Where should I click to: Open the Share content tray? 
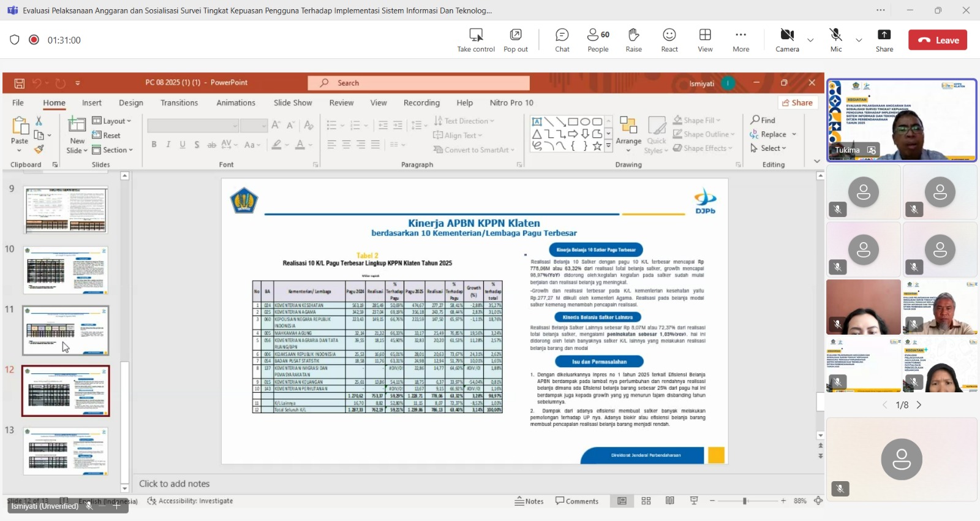[884, 40]
